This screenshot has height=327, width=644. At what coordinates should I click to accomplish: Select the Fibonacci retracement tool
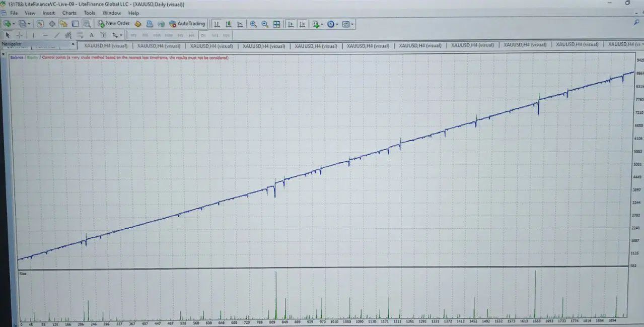click(80, 35)
